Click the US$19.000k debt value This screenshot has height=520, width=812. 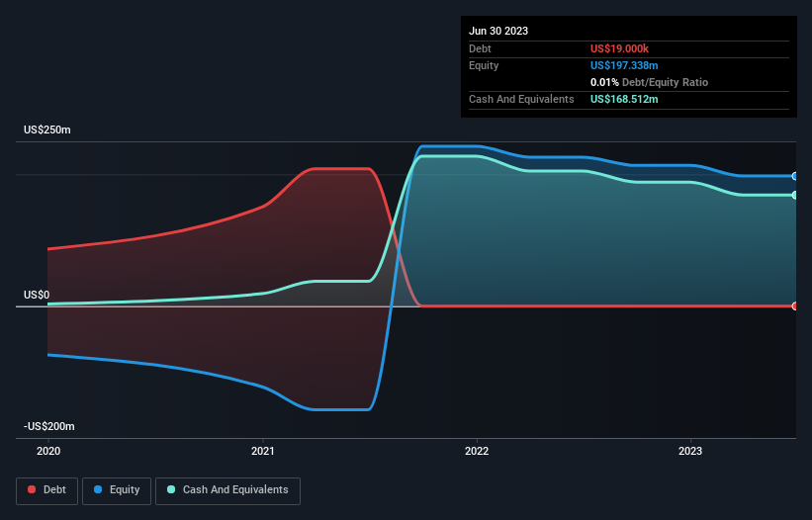click(x=619, y=48)
